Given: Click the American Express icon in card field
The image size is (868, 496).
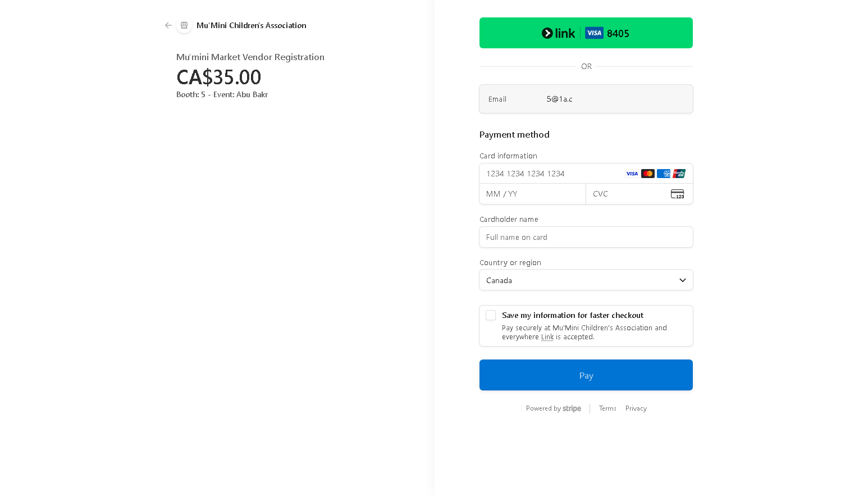Looking at the screenshot, I should [x=663, y=174].
